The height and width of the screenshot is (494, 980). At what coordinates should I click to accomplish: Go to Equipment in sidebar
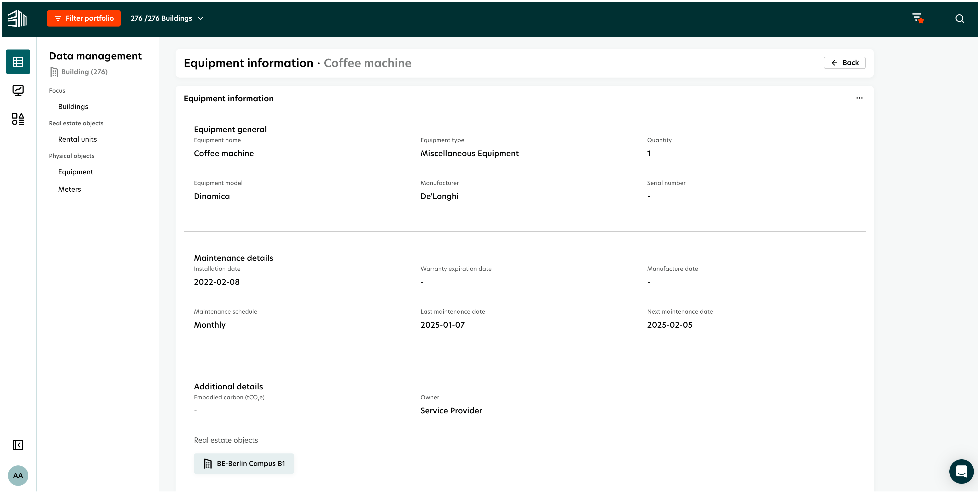click(76, 172)
